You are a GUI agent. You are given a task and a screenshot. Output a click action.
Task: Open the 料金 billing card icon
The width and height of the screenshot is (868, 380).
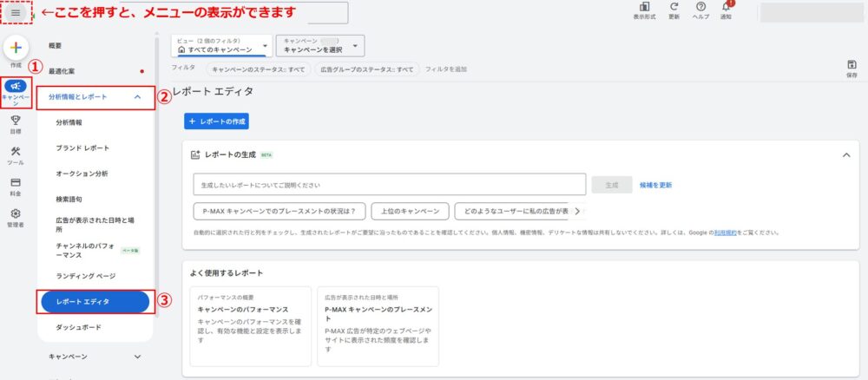16,183
